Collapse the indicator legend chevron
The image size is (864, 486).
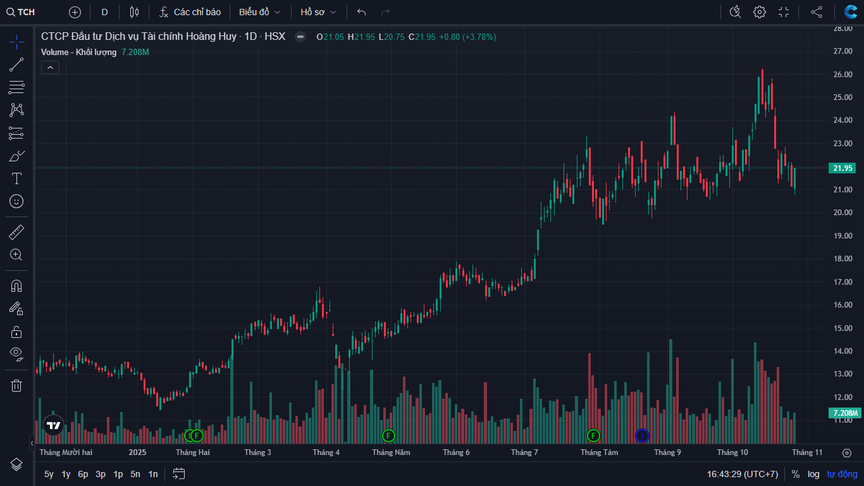[x=49, y=67]
